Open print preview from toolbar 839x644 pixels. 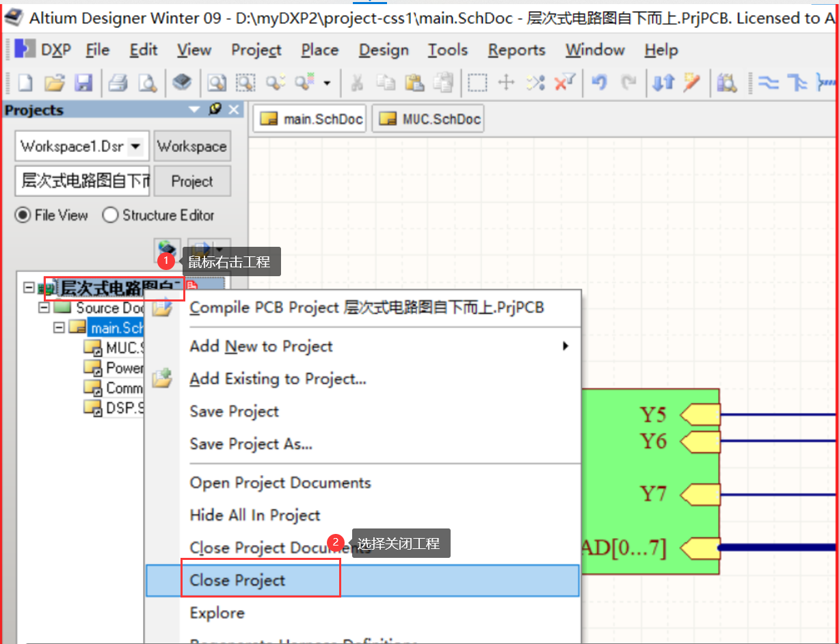tap(147, 83)
